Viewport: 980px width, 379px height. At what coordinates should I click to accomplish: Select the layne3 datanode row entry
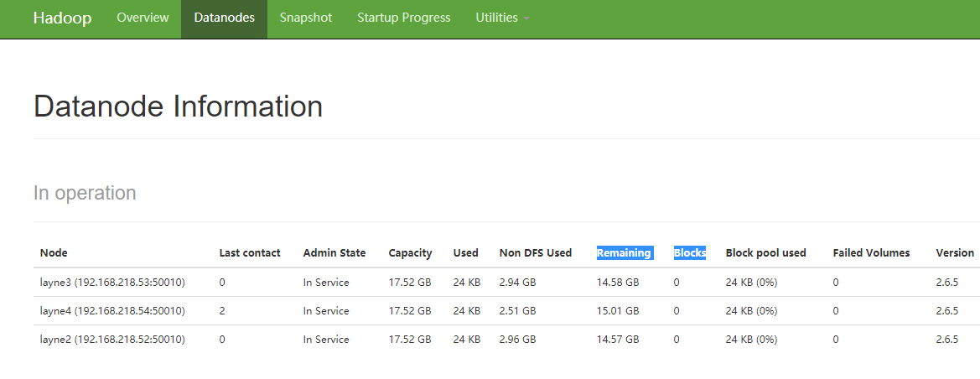pos(112,283)
